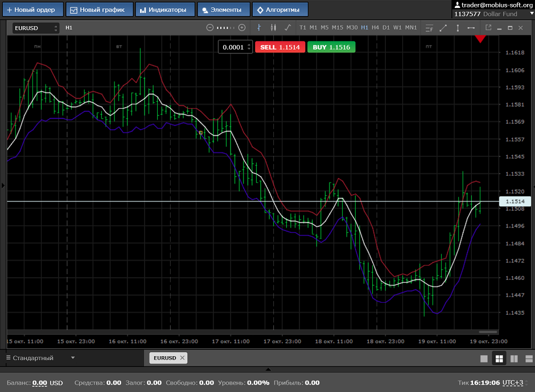This screenshot has width=535, height=392.
Task: Close the EURUSD tab
Action: point(182,357)
